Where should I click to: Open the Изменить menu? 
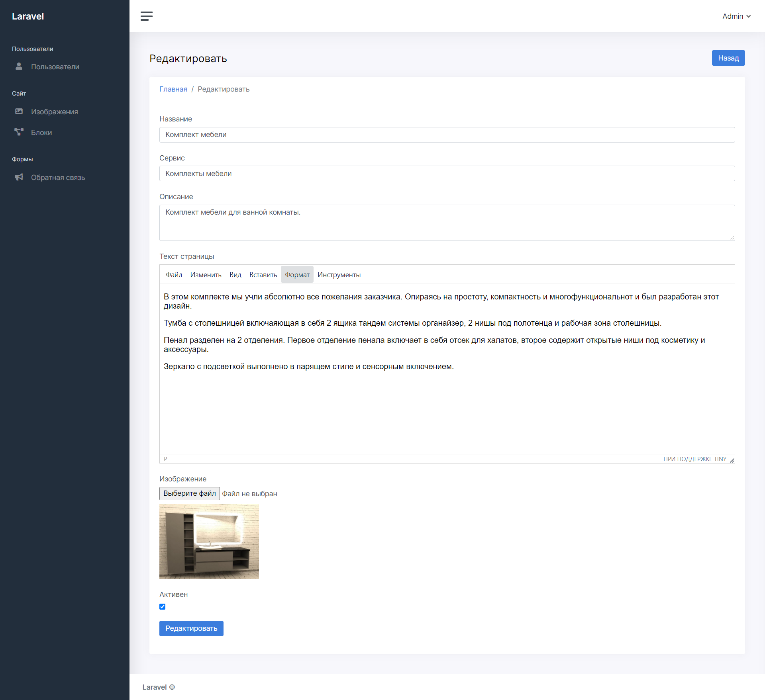(x=206, y=274)
